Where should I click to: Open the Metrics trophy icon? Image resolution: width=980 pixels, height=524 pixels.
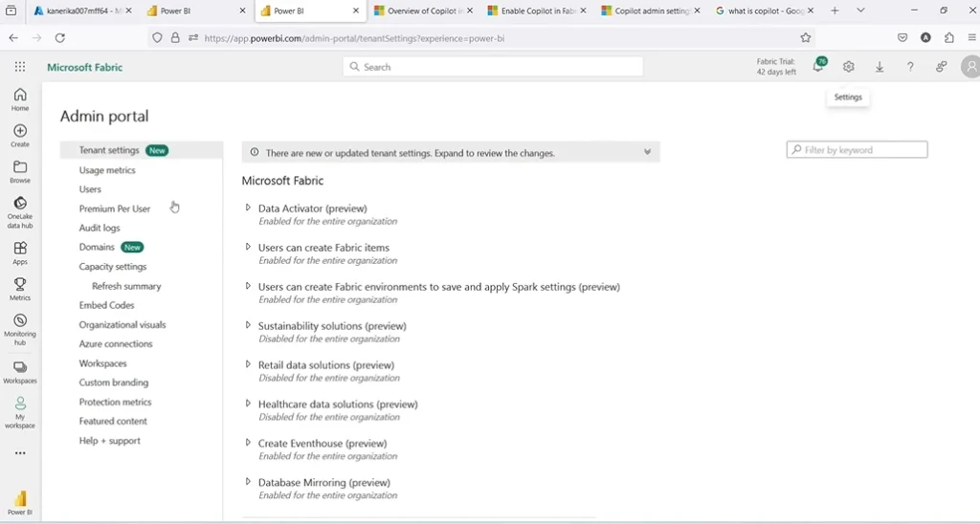point(20,289)
